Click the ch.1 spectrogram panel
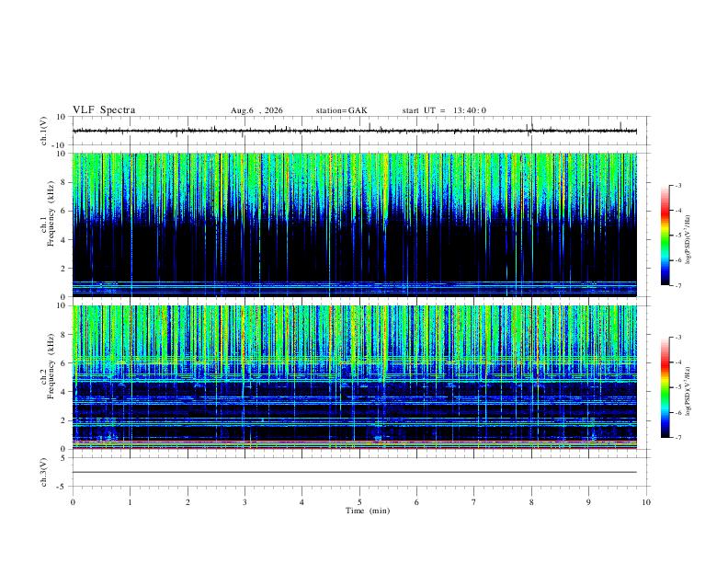 [x=354, y=224]
